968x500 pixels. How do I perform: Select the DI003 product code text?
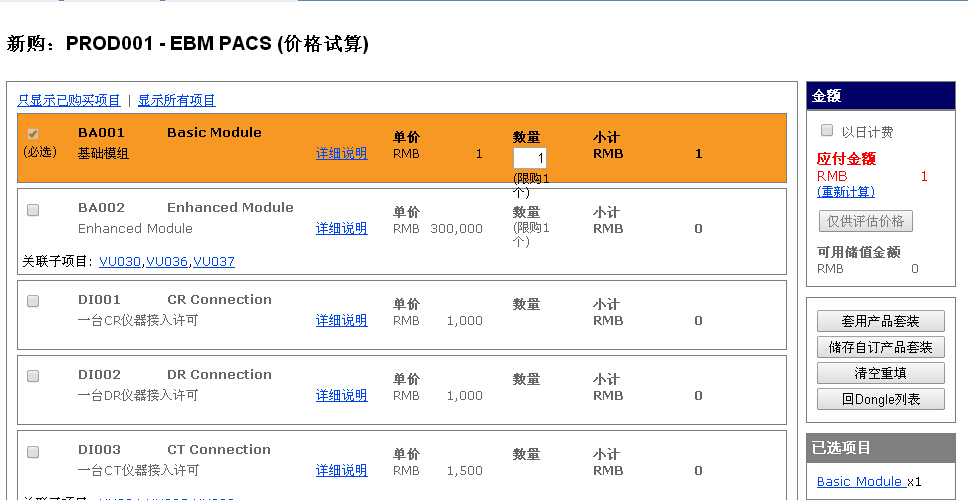[x=99, y=449]
